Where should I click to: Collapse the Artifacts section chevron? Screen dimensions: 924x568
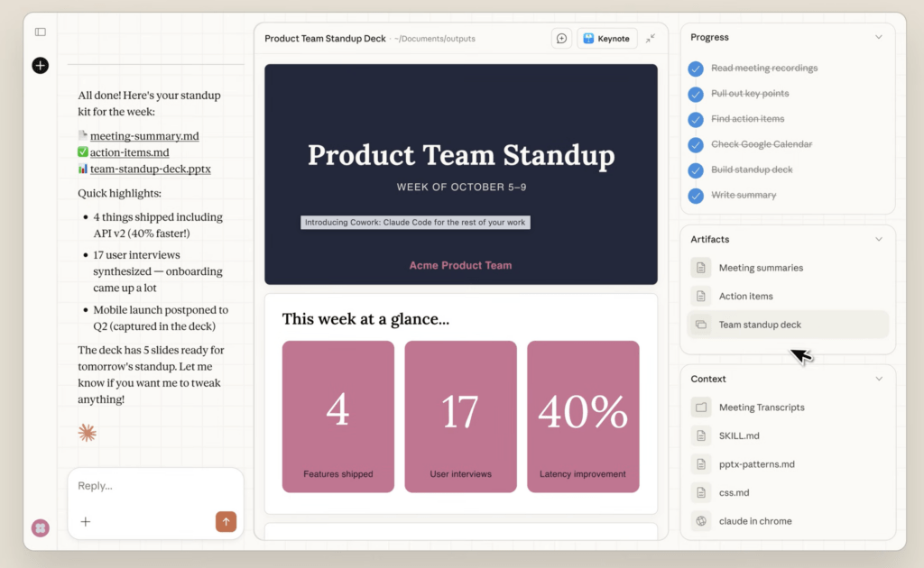[x=879, y=239]
